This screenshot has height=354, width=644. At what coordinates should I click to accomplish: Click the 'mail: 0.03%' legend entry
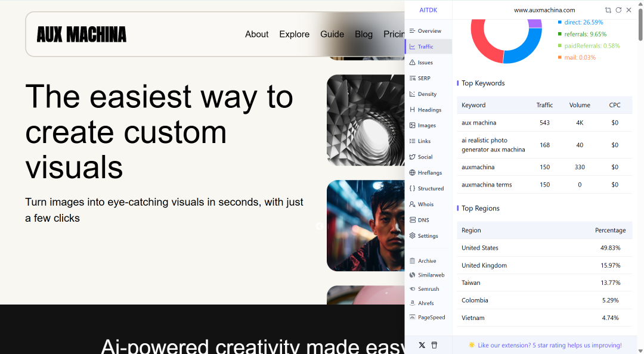577,57
